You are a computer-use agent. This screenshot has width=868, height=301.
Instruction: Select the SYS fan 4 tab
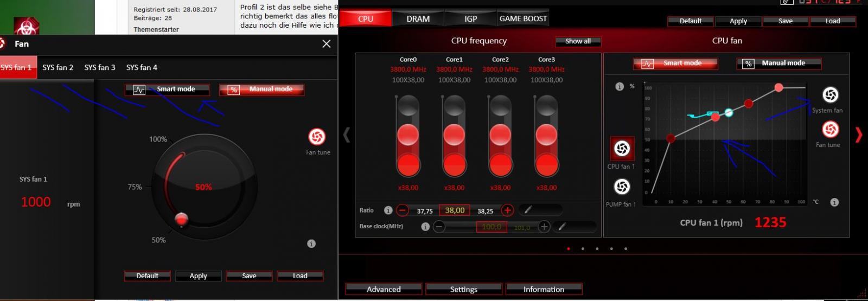142,67
